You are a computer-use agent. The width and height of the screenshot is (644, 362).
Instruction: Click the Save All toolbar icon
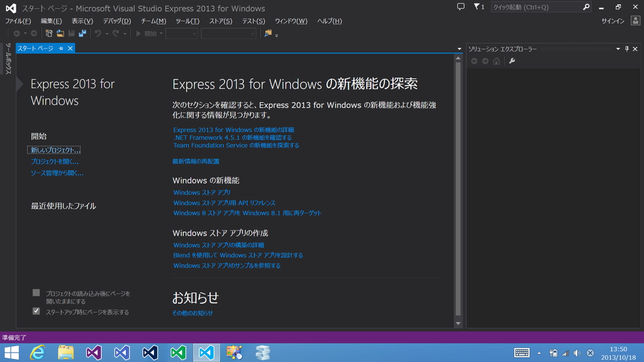pyautogui.click(x=82, y=33)
